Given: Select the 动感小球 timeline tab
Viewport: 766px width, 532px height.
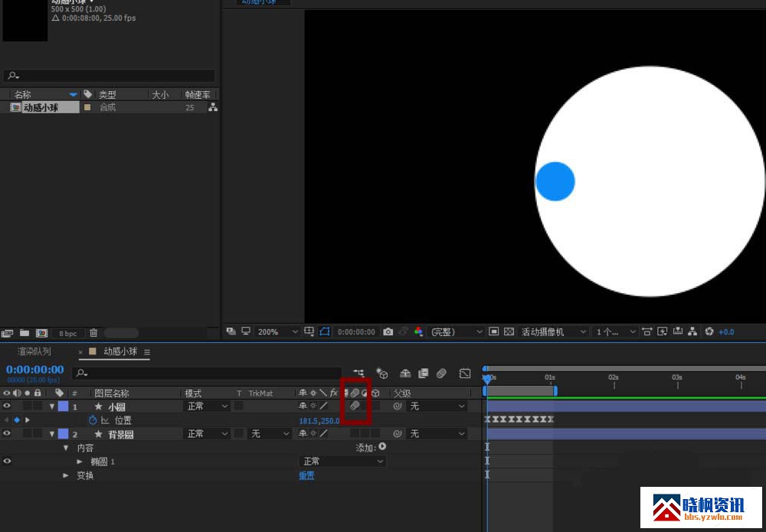Looking at the screenshot, I should tap(120, 351).
